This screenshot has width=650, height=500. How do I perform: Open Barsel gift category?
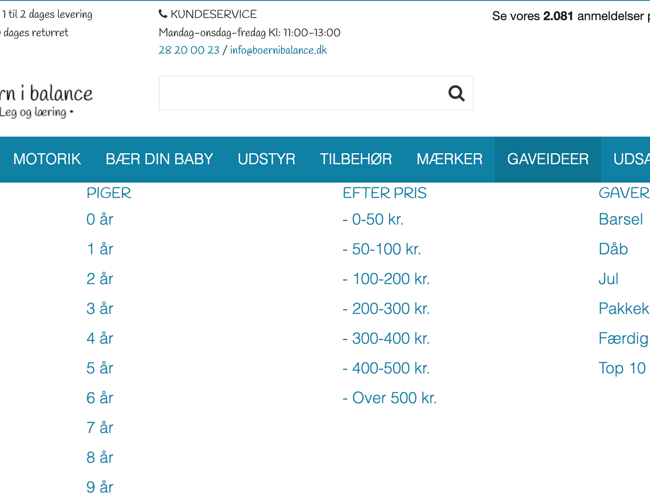[621, 219]
